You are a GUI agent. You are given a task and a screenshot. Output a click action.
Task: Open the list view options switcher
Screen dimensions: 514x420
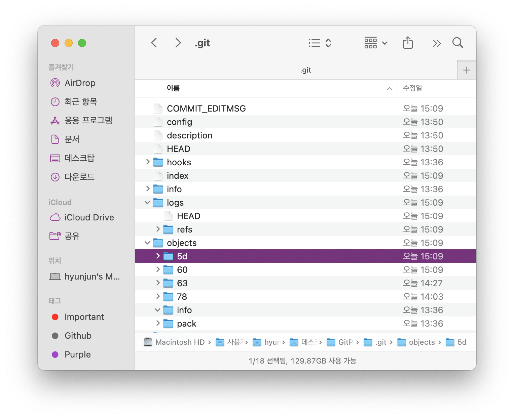point(320,43)
